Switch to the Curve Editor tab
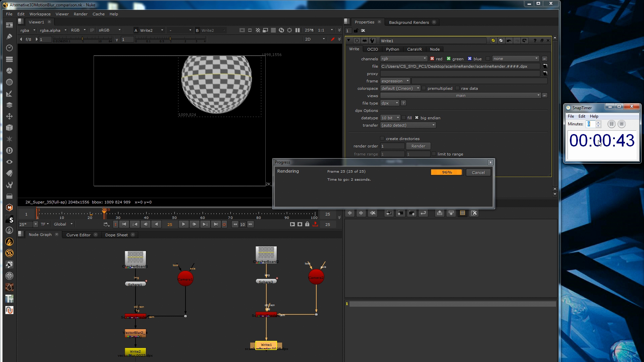This screenshot has width=644, height=362. pos(78,235)
